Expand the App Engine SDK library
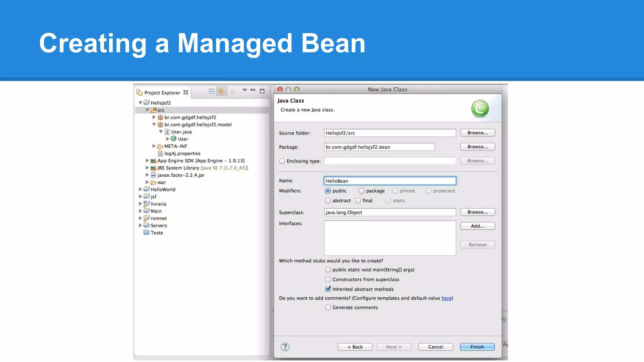Screen dimensions: 644x362 (x=147, y=161)
